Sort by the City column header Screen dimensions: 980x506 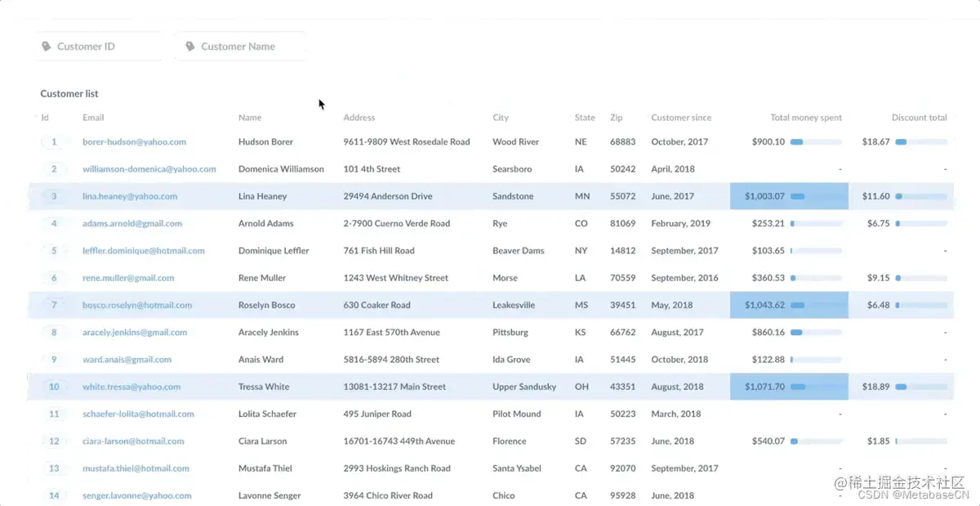coord(501,118)
